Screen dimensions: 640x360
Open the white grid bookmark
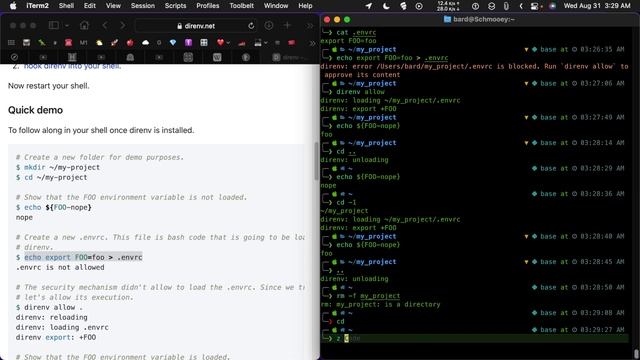pos(204,42)
